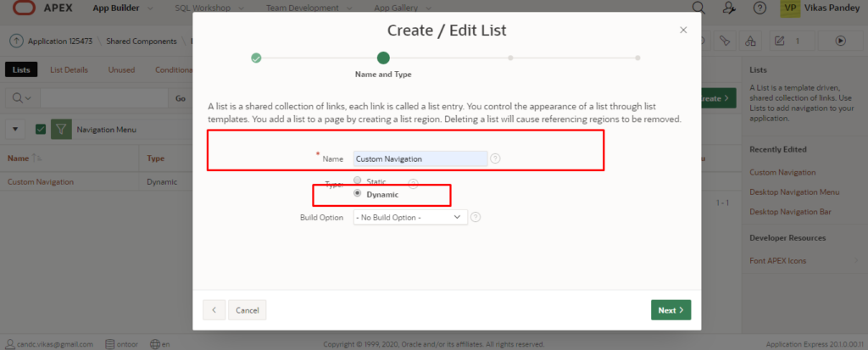Click the Cancel button
Screen dimensions: 868x350
tap(248, 310)
